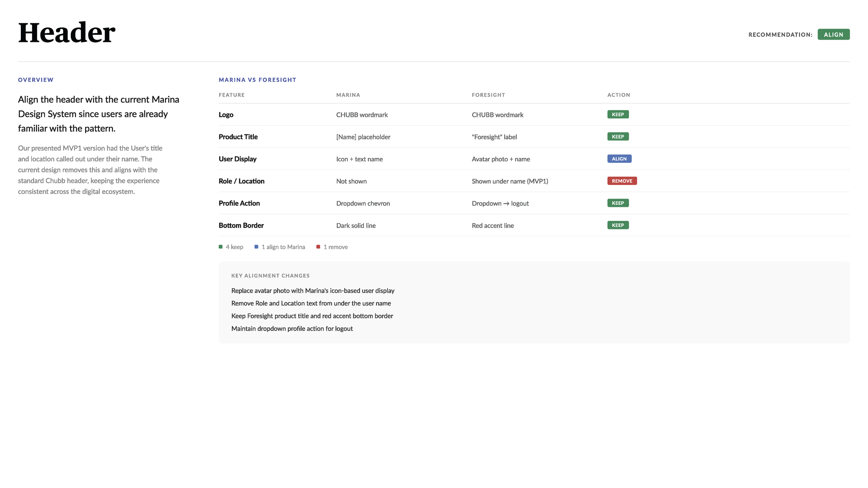868x488 pixels.
Task: Click the Dropdown → logout cell
Action: (500, 203)
